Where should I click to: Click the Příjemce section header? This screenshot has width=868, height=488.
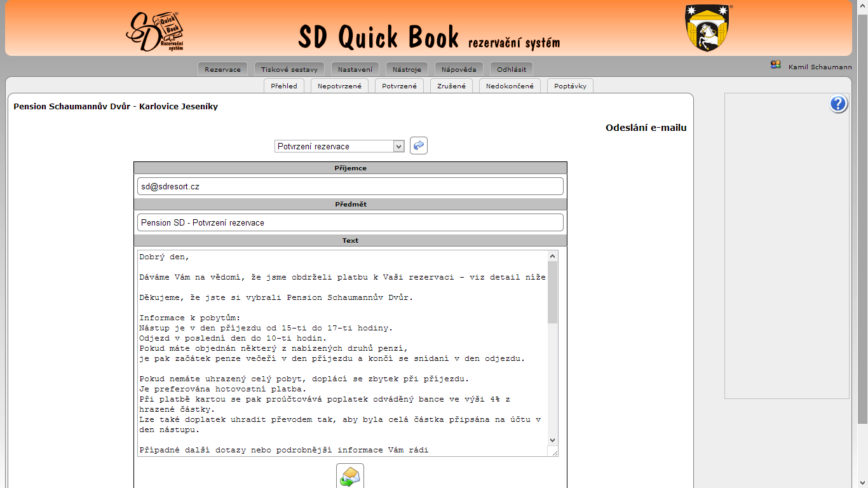350,168
